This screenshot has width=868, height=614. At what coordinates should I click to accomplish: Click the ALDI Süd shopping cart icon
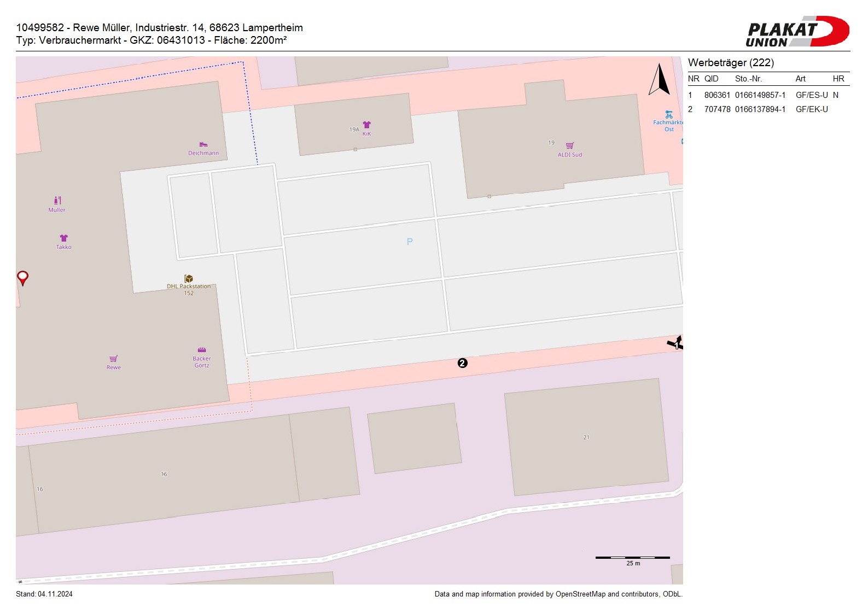click(570, 145)
